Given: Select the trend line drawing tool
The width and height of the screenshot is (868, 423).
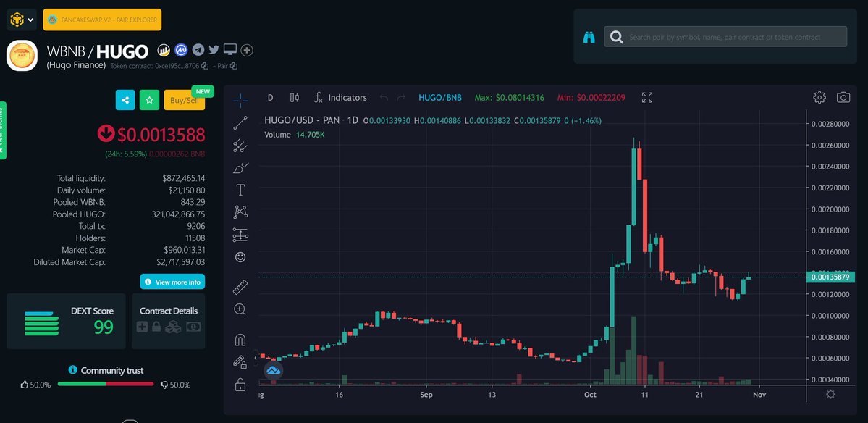Looking at the screenshot, I should click(240, 123).
